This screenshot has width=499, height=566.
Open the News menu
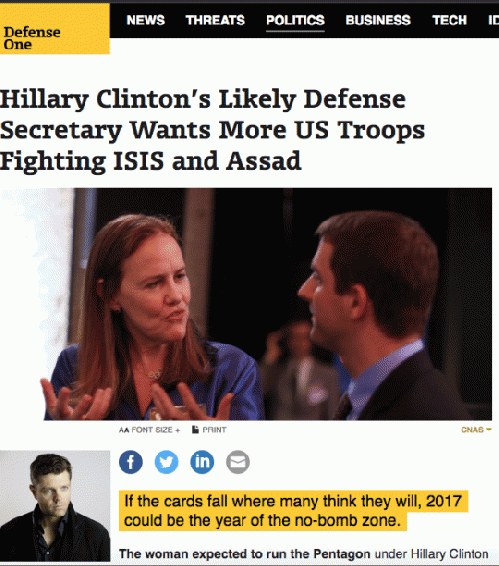(146, 20)
